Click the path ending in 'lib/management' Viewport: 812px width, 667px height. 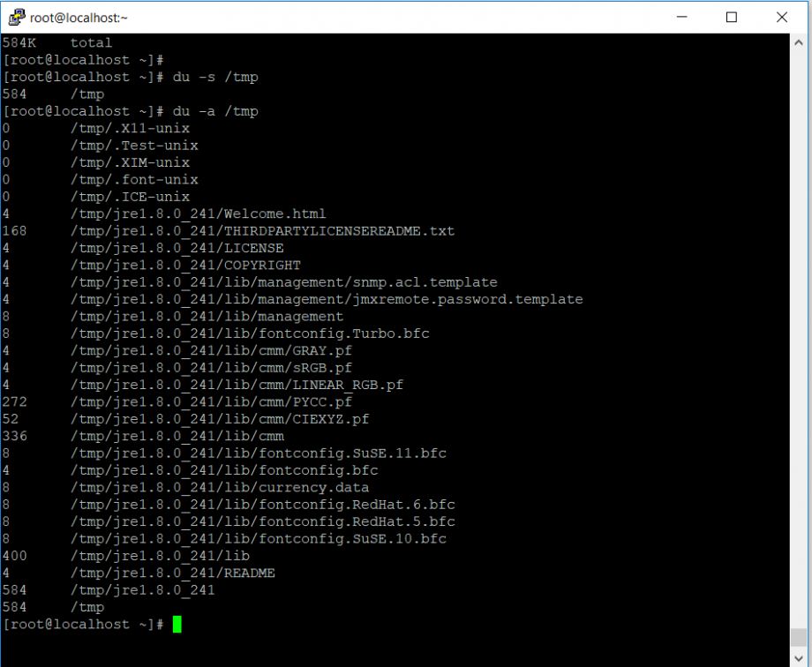(x=207, y=317)
